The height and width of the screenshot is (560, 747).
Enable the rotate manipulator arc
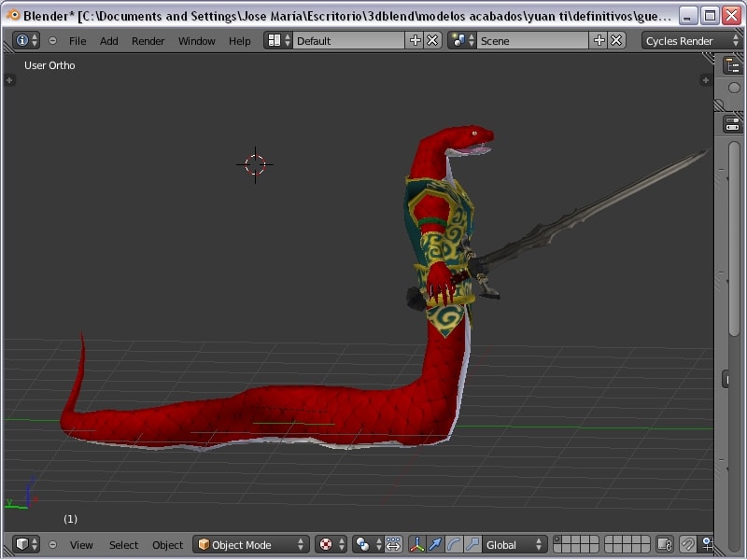(454, 544)
